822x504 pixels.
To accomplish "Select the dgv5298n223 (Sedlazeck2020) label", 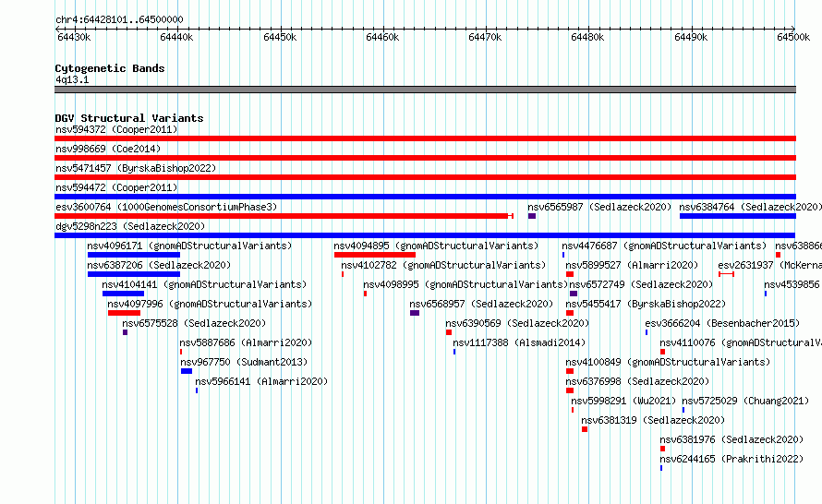I will pyautogui.click(x=130, y=226).
